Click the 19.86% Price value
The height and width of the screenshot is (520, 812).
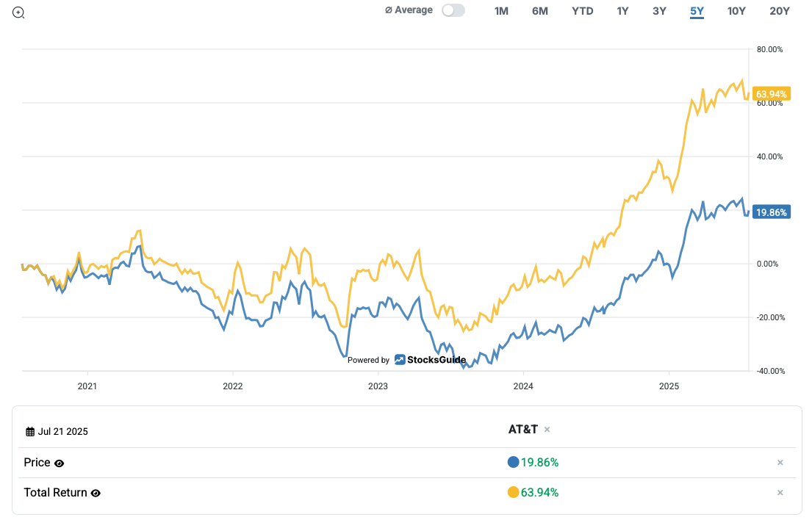pos(539,463)
